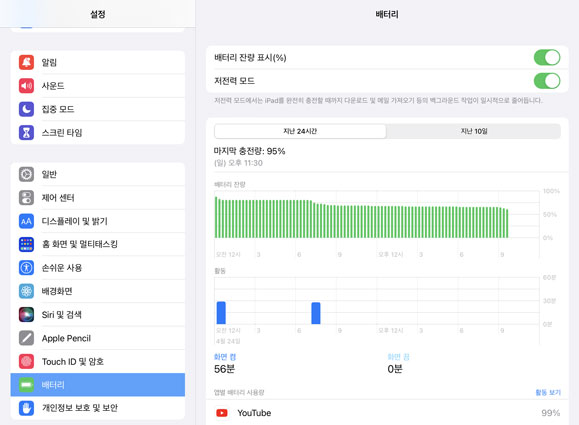Open 알림 settings row
This screenshot has height=425, width=579.
(98, 62)
